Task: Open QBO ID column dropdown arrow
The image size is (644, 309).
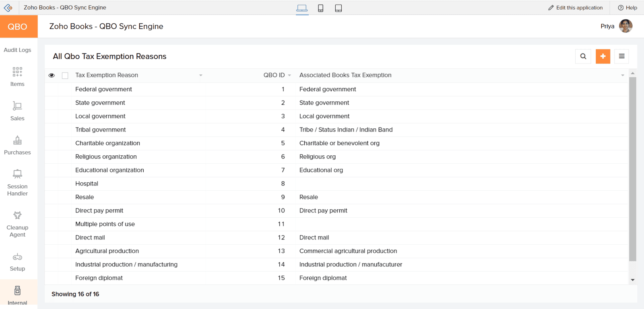Action: (x=289, y=75)
